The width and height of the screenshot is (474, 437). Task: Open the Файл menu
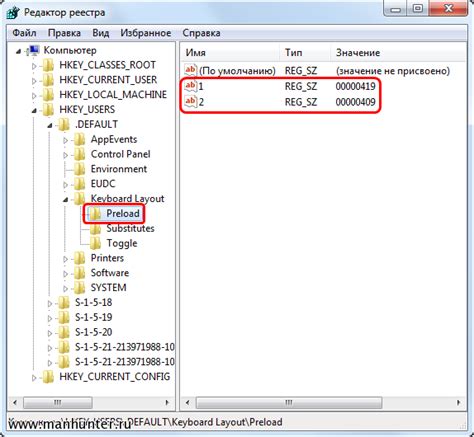[x=24, y=33]
